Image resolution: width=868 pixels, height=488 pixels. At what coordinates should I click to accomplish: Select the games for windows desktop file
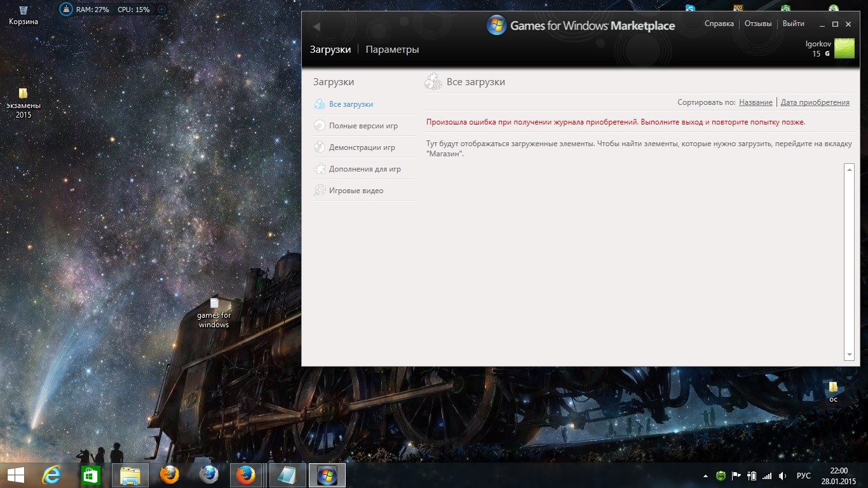click(214, 313)
